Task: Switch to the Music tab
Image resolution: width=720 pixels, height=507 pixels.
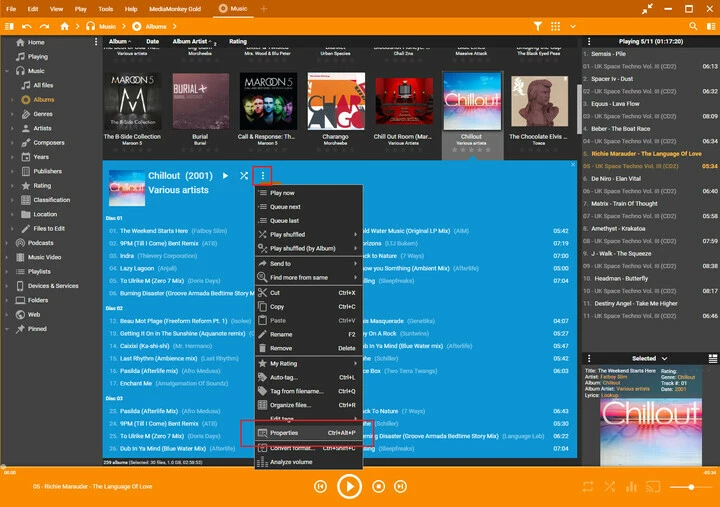Action: [233, 8]
